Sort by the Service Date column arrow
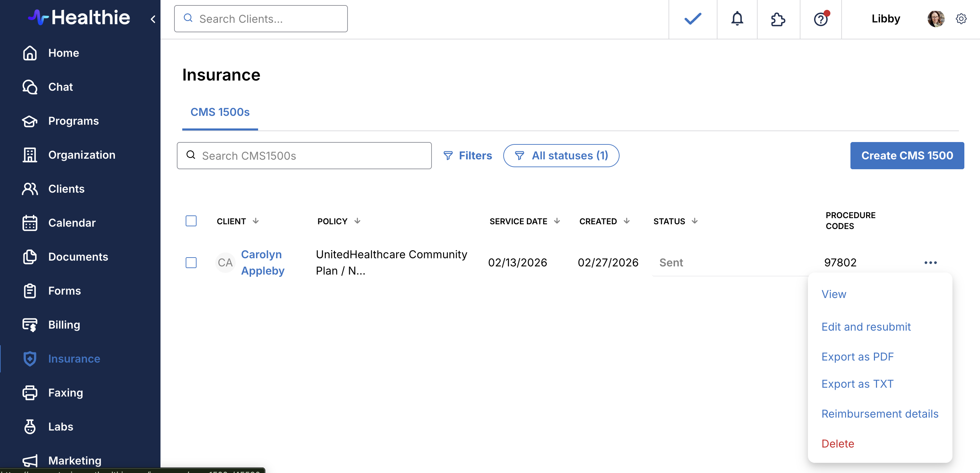980x473 pixels. pyautogui.click(x=557, y=221)
